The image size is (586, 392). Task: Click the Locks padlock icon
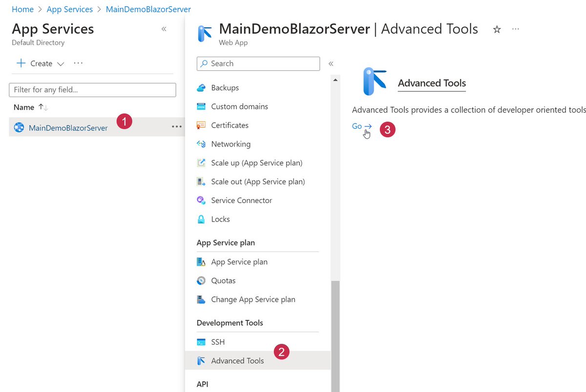(201, 219)
